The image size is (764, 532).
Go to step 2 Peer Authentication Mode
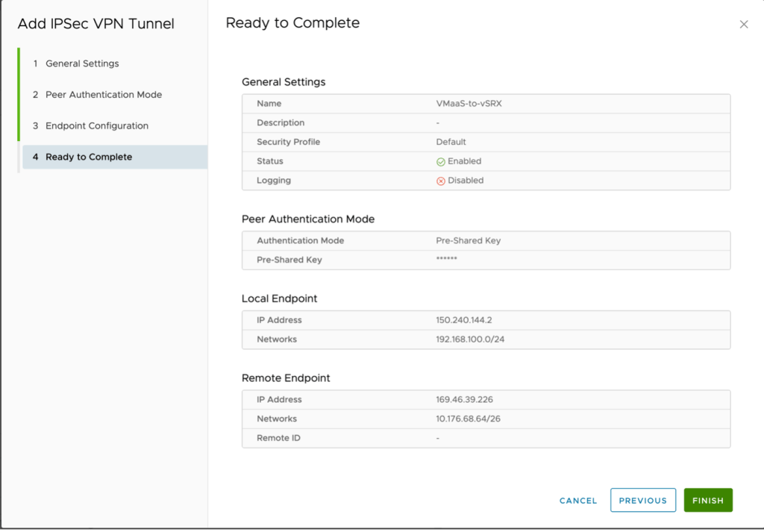103,95
